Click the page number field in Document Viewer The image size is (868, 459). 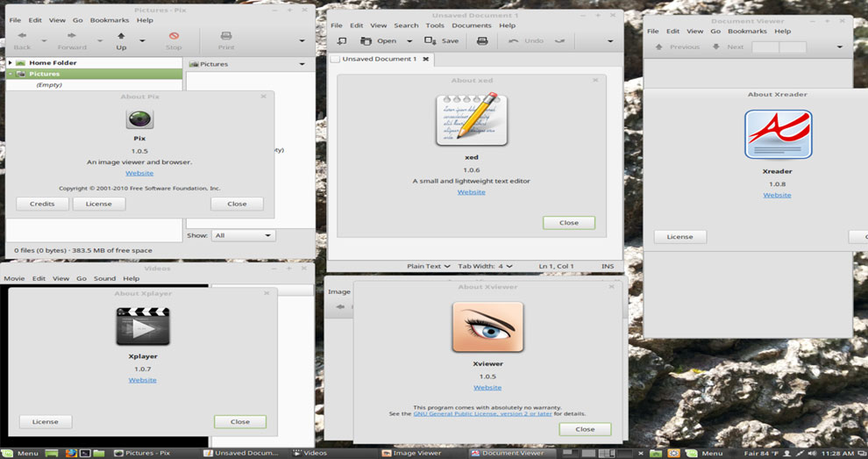[x=765, y=47]
